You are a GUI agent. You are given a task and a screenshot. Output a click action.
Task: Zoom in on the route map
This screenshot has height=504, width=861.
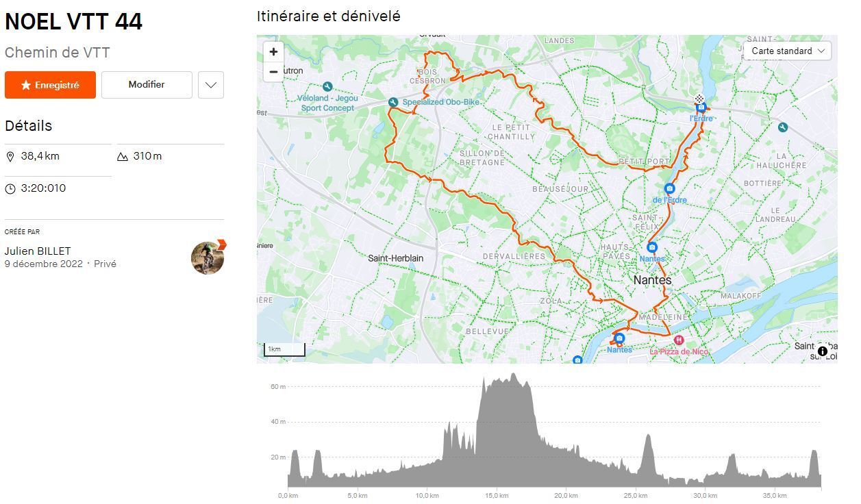coord(273,52)
